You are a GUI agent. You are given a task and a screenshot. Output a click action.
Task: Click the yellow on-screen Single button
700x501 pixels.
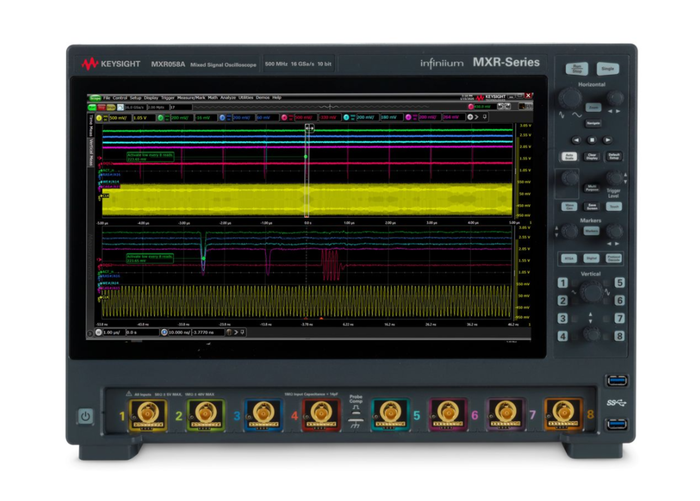pos(111,107)
